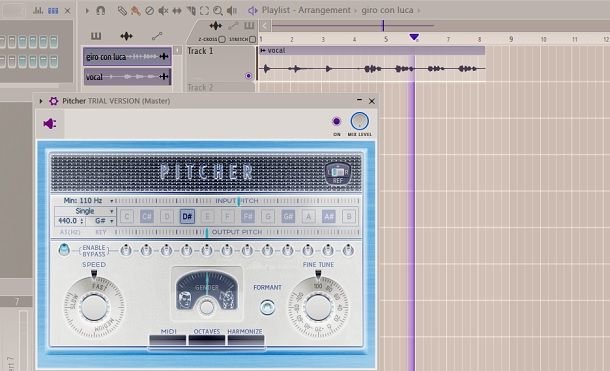Select the paint brush tool in Playlist toolbar

(x=135, y=10)
